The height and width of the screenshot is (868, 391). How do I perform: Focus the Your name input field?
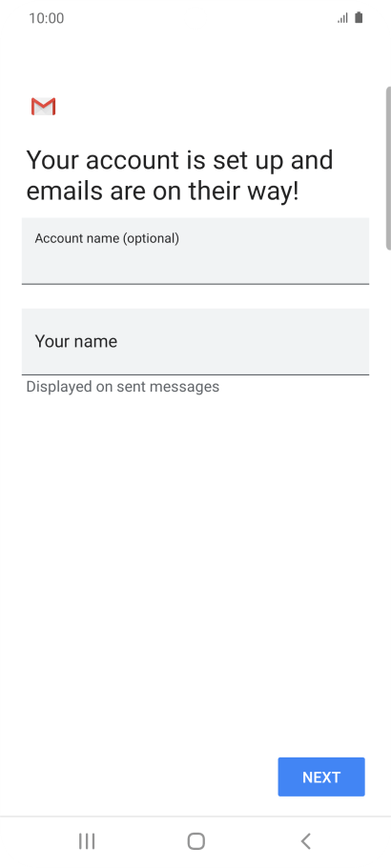[x=195, y=341]
